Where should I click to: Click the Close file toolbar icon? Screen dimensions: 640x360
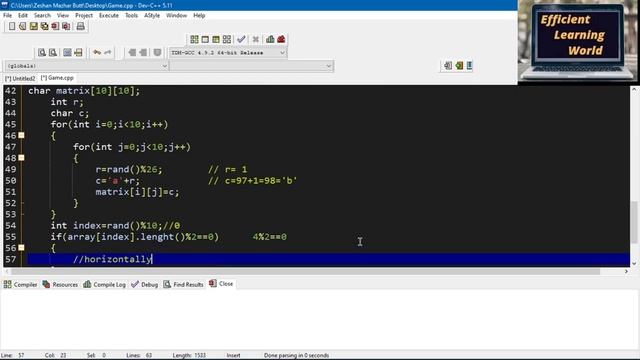55,27
